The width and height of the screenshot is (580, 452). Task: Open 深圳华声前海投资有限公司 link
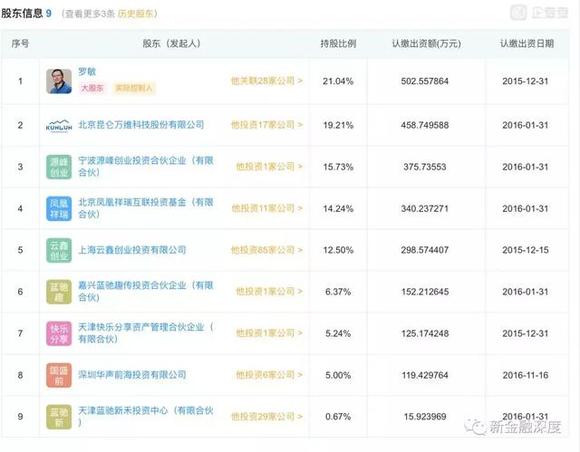pyautogui.click(x=132, y=375)
